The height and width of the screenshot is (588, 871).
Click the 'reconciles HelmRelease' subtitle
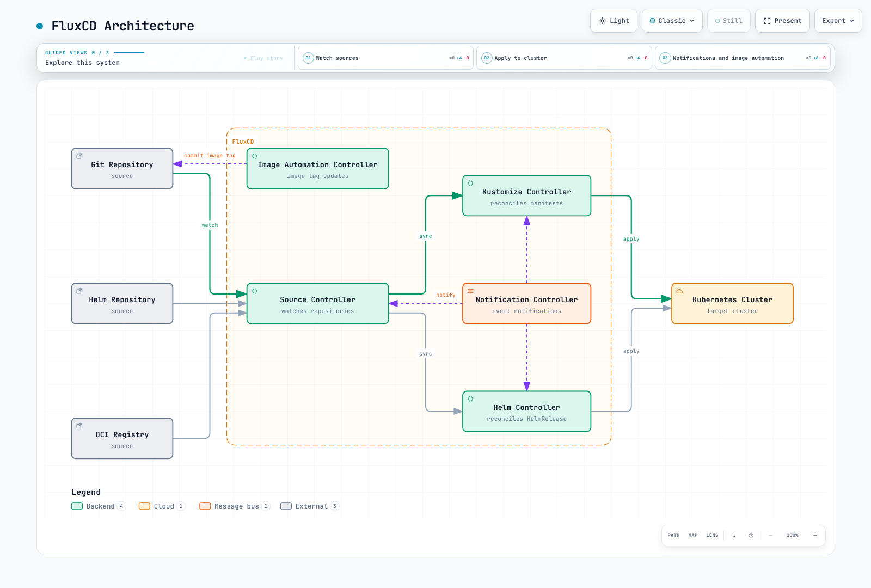coord(526,419)
